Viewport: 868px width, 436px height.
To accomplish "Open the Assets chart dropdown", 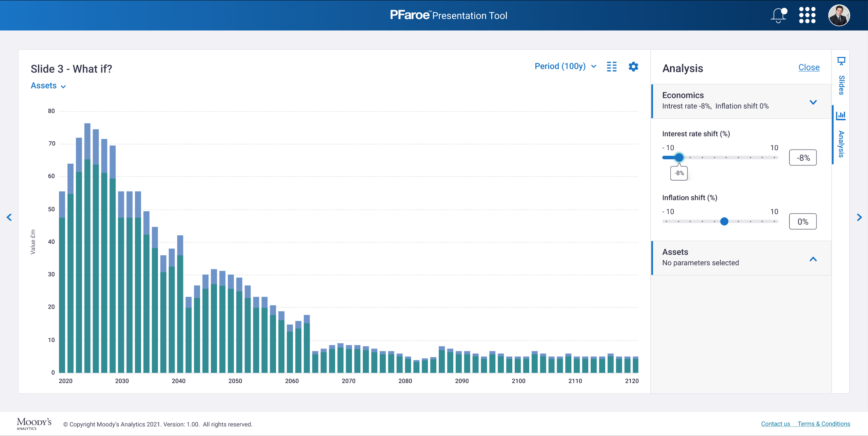I will tap(48, 86).
